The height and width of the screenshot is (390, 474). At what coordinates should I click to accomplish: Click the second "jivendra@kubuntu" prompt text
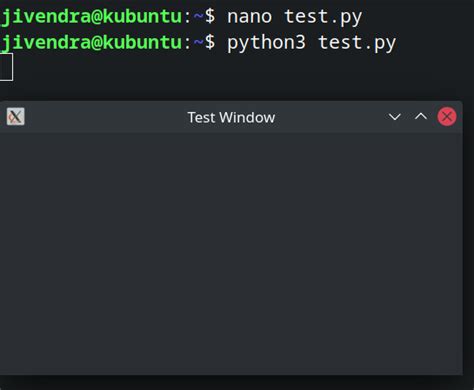coord(91,43)
